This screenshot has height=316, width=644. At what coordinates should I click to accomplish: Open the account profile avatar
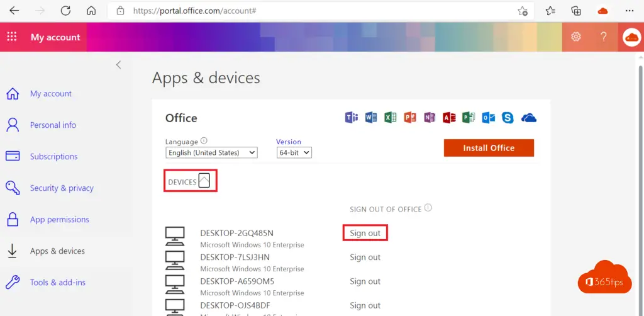pos(631,37)
